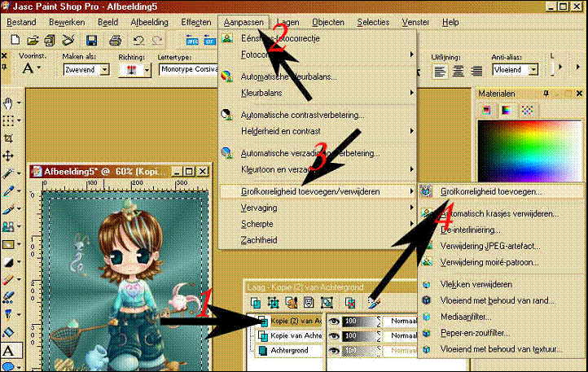Screen dimensions: 588x372
Task: Click the Browse file cabinet icon
Action: 50,40
